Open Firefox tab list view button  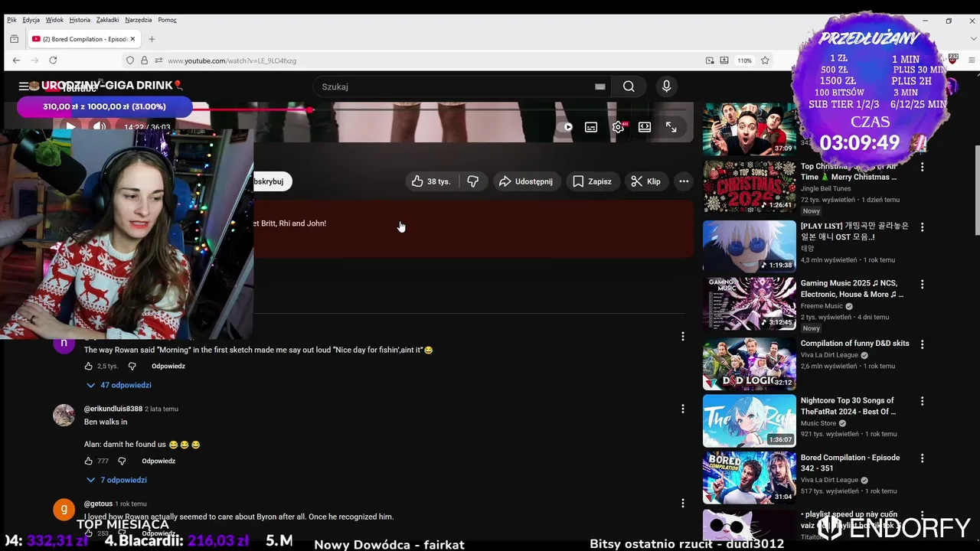(14, 39)
